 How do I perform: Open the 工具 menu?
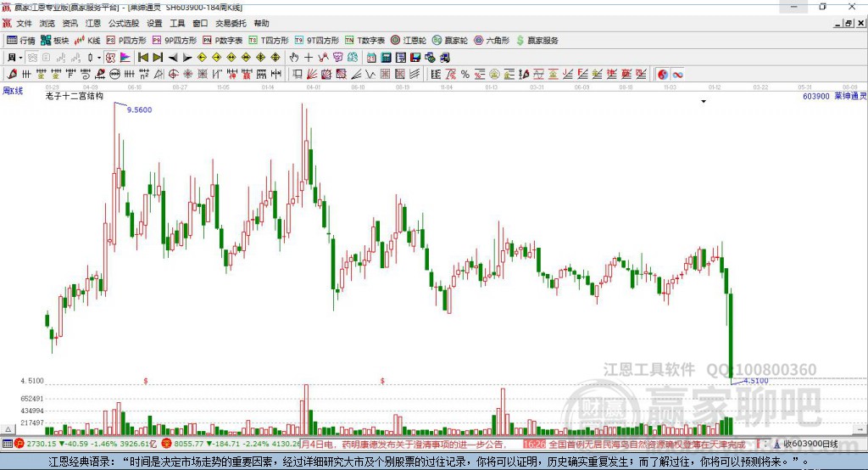point(177,23)
